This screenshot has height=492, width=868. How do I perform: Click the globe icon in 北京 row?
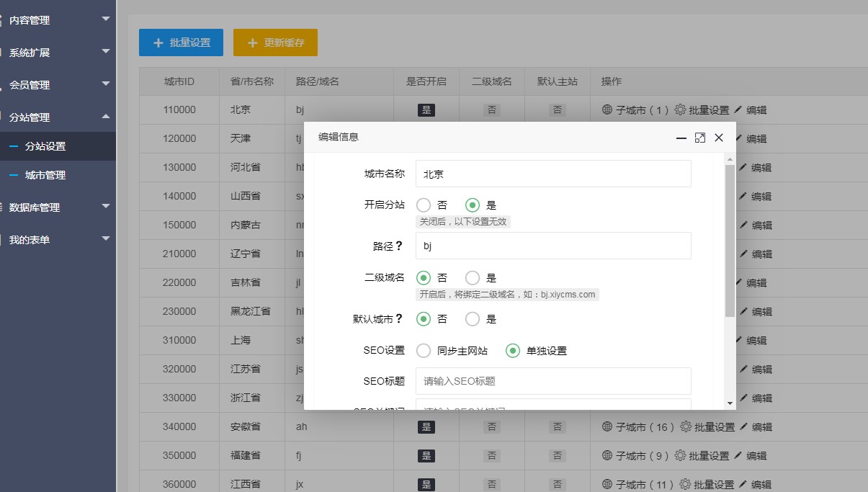[607, 110]
